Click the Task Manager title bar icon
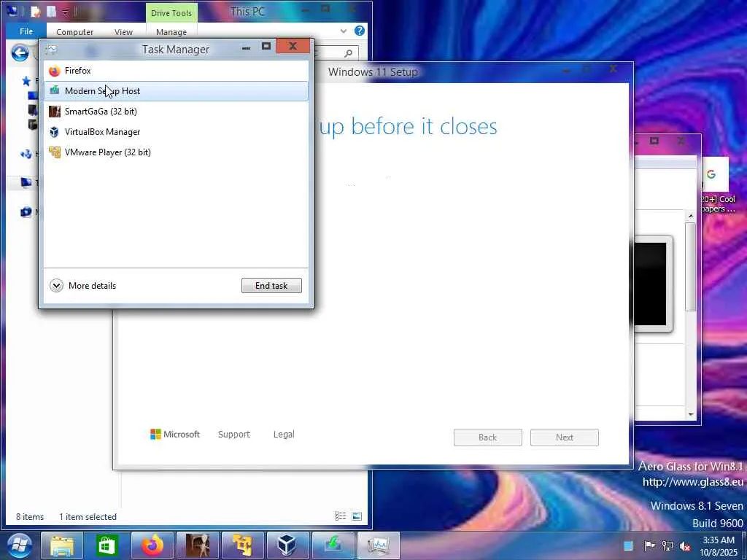Viewport: 747px width, 560px height. (51, 49)
